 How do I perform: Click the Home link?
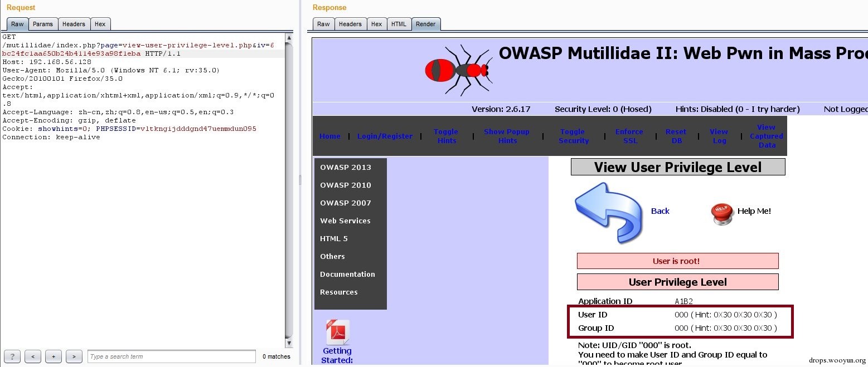330,136
